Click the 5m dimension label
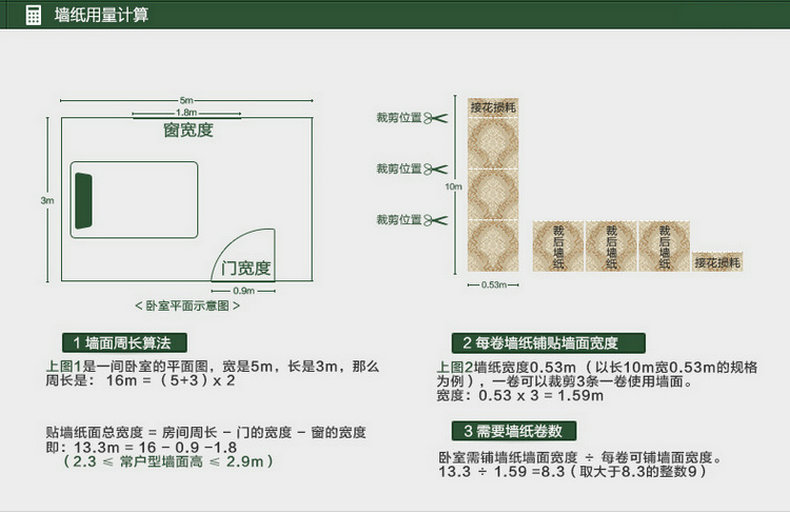The width and height of the screenshot is (790, 513). tap(186, 100)
